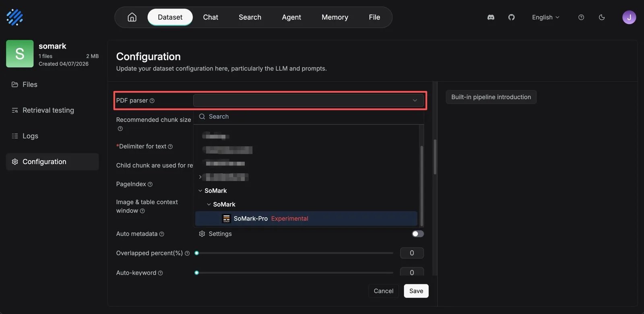
Task: Click the info icon beside Auto-keyword
Action: pyautogui.click(x=160, y=273)
